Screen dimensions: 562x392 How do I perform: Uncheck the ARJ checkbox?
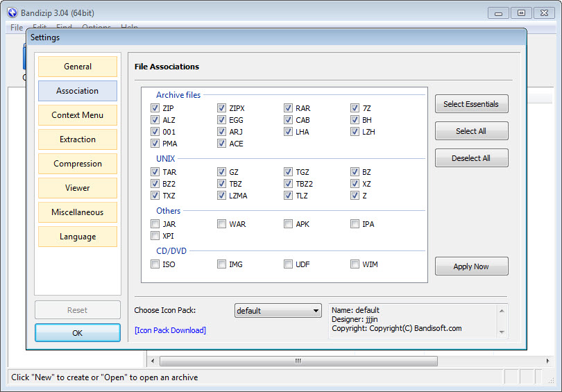221,132
